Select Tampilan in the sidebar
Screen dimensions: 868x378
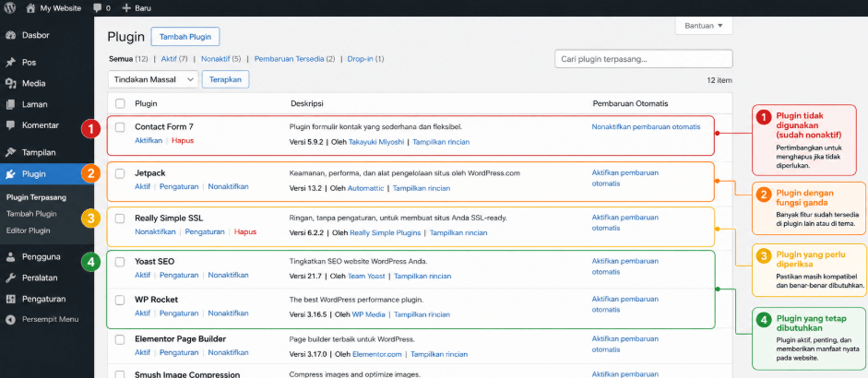[39, 152]
